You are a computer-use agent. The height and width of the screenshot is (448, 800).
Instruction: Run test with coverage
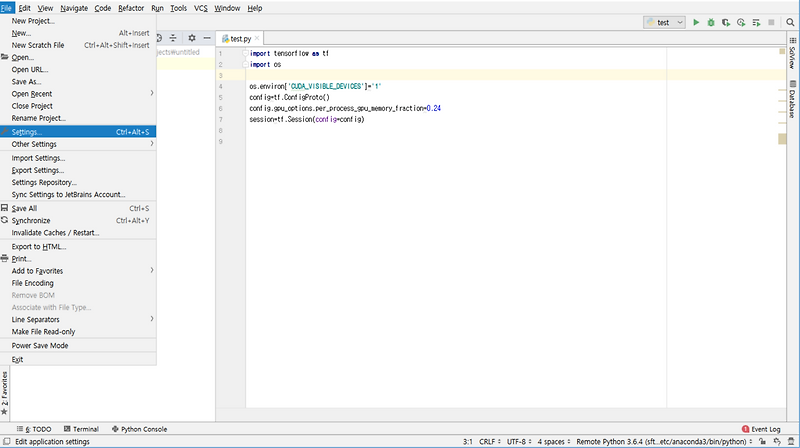726,22
